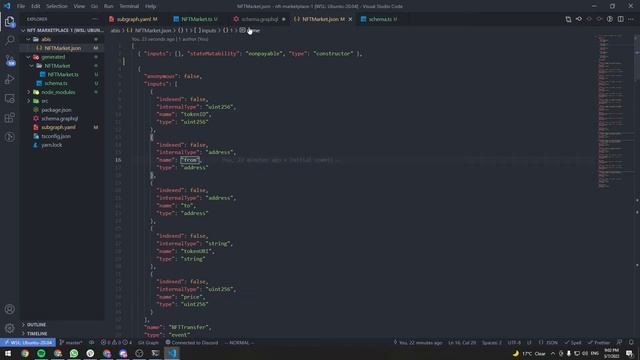Viewport: 640px width, 360px height.
Task: Open the Accounts icon in the activity bar
Action: click(x=9, y=309)
